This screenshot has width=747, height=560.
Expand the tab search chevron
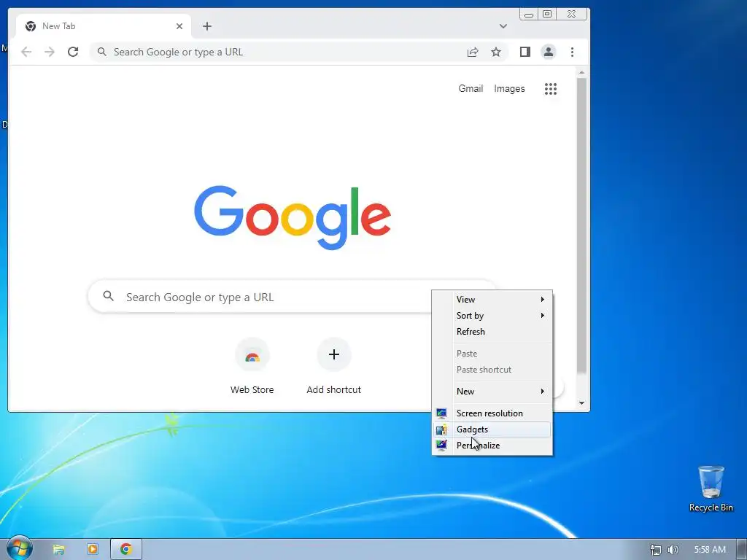pos(503,26)
